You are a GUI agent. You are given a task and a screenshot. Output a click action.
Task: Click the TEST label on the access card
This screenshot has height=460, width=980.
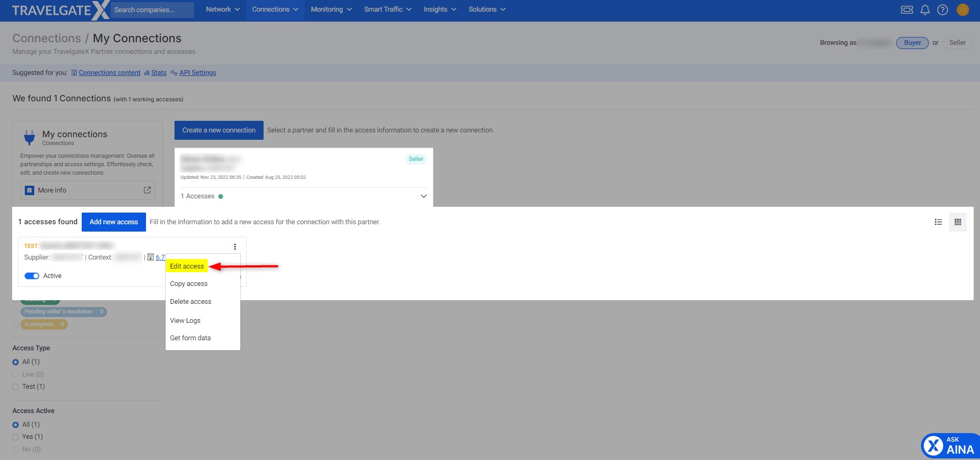tap(31, 246)
